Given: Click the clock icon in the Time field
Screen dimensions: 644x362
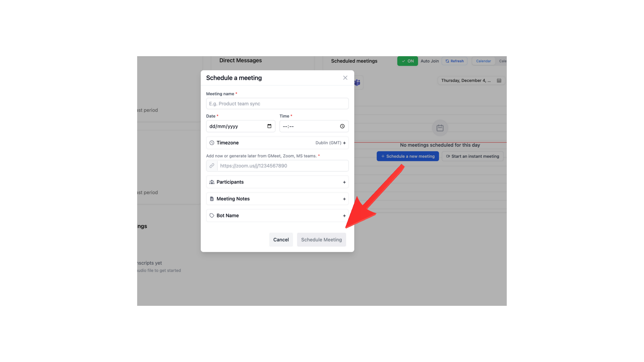Looking at the screenshot, I should [x=342, y=126].
